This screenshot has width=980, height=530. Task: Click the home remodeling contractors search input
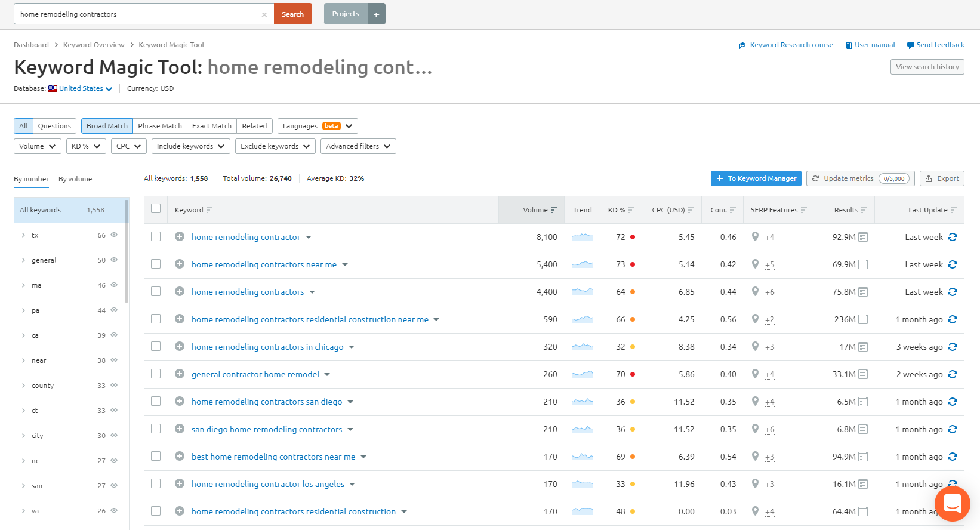coord(137,14)
